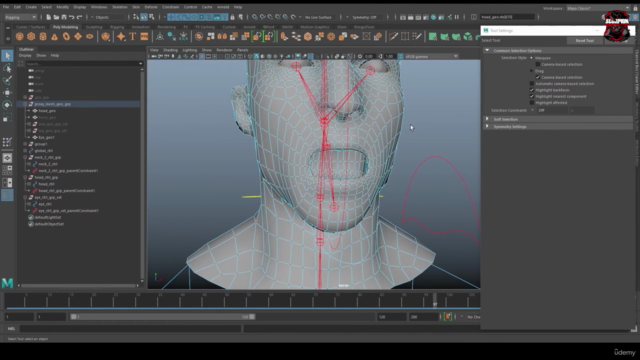Viewport: 640px width, 360px height.
Task: Toggle Highlight nearest component checkbox
Action: (x=532, y=96)
